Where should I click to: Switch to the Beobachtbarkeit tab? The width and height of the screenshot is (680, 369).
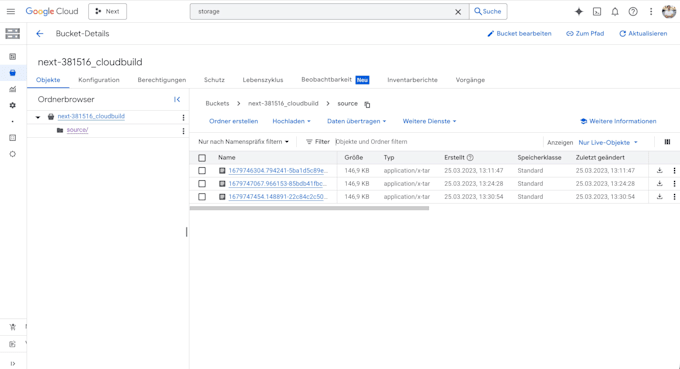click(335, 80)
